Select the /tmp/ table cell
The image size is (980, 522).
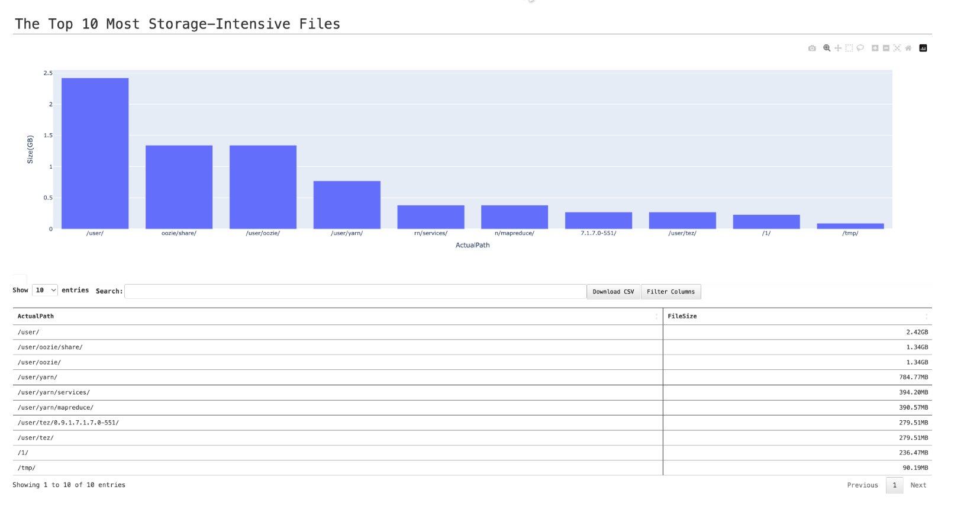tap(337, 468)
